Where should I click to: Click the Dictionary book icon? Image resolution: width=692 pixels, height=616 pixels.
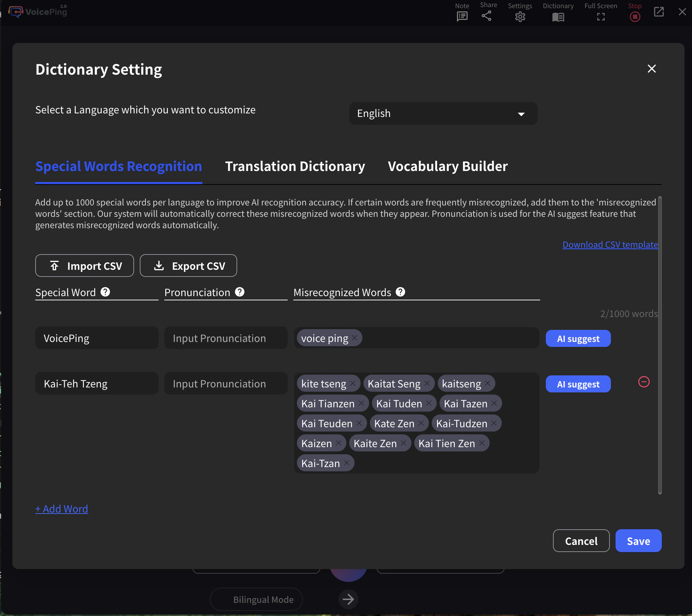click(x=558, y=17)
